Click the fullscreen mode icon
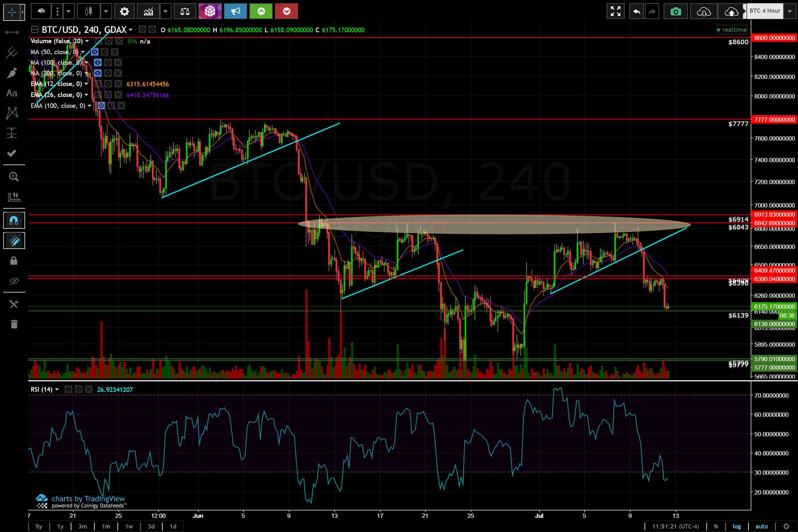798x532 pixels. (615, 12)
